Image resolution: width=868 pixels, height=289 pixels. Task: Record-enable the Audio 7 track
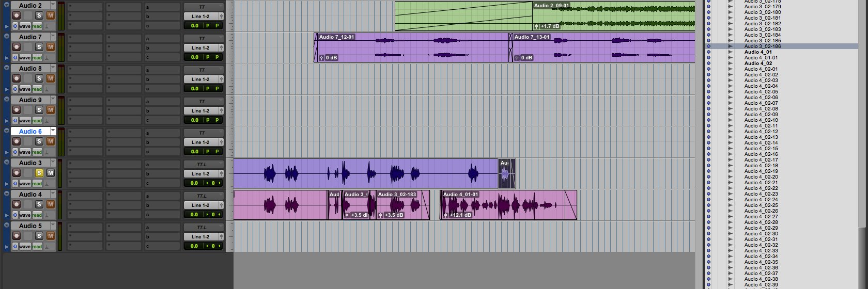(x=17, y=47)
